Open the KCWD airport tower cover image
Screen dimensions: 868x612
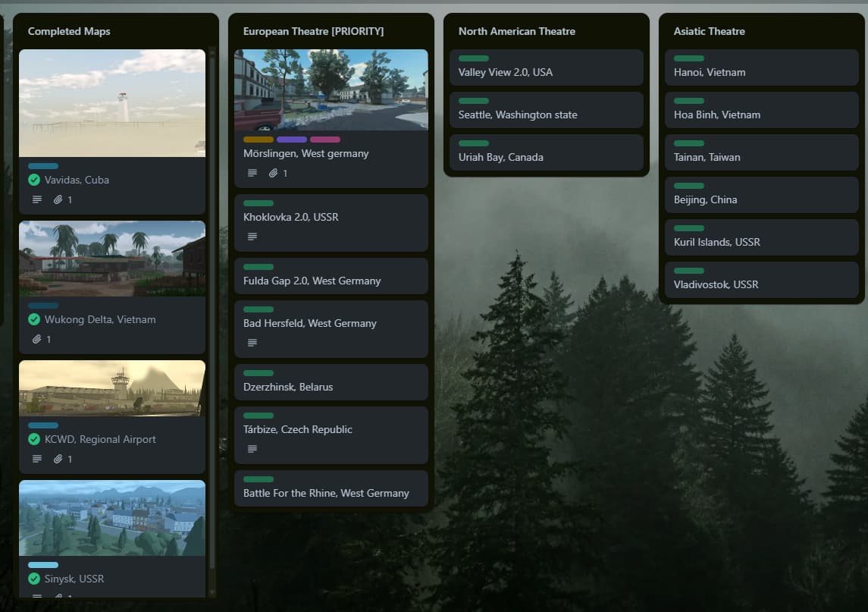click(112, 388)
